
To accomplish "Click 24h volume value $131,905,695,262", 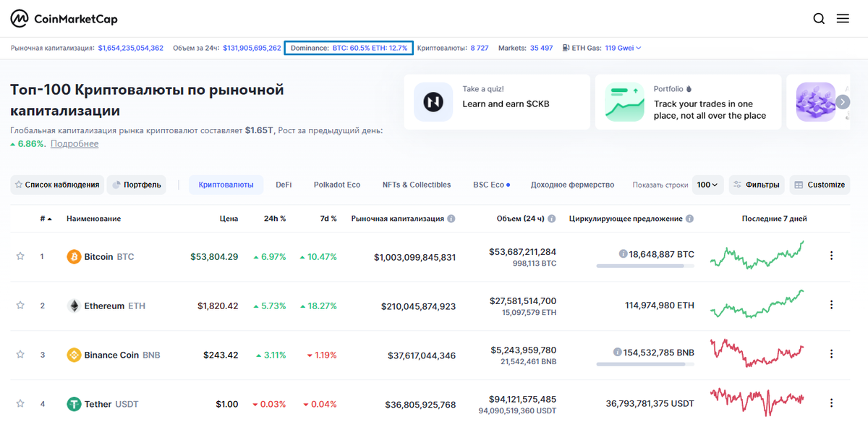I will click(x=252, y=48).
